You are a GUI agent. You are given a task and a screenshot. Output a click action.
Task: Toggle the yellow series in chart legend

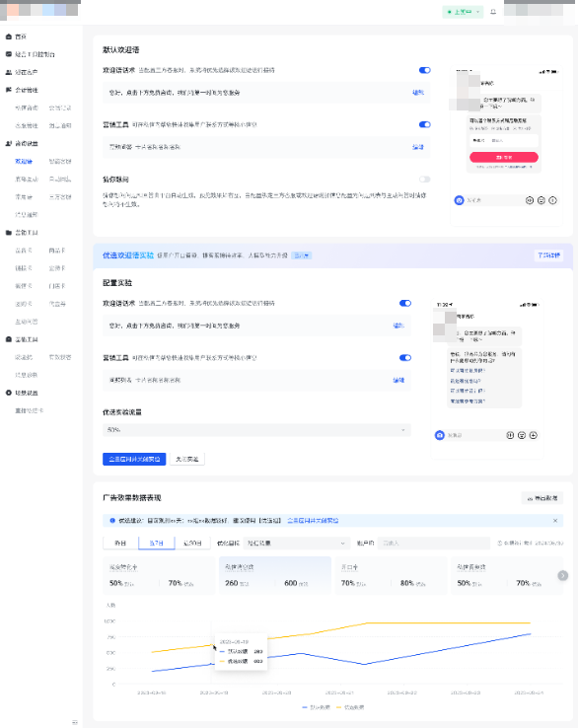point(350,707)
